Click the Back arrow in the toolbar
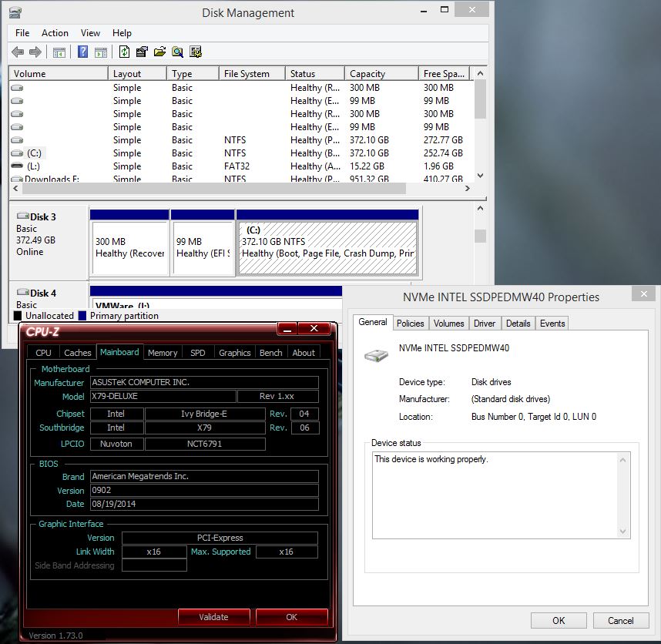The width and height of the screenshot is (661, 644). tap(18, 52)
